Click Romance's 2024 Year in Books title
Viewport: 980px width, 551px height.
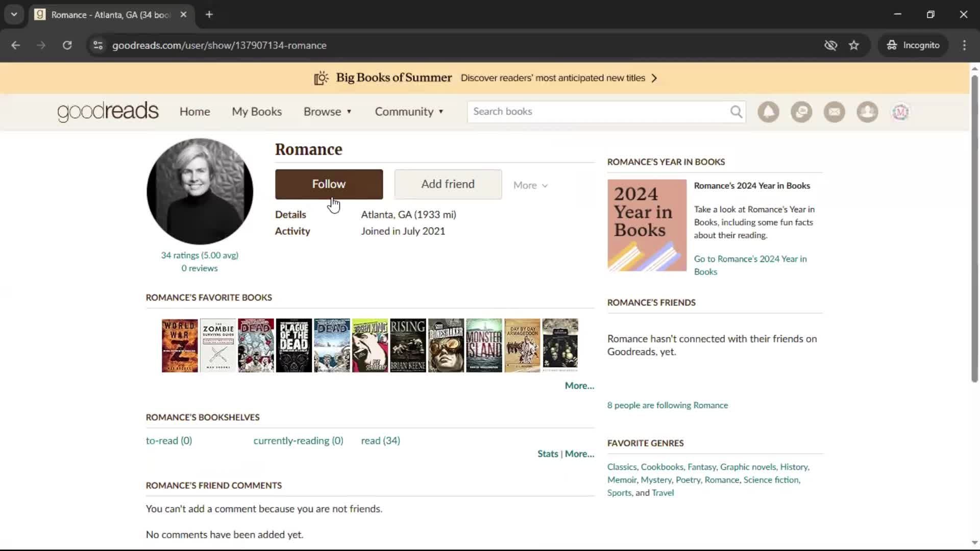752,186
